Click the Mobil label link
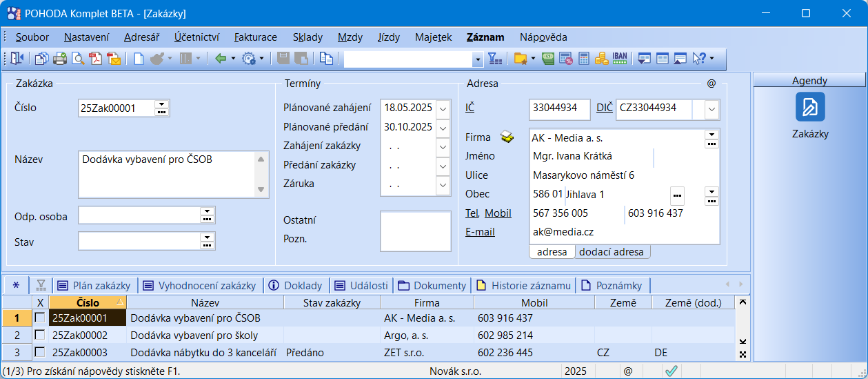This screenshot has width=868, height=379. 498,213
